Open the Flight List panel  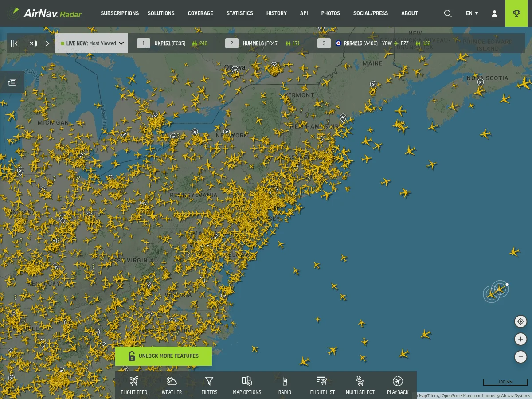[322, 385]
